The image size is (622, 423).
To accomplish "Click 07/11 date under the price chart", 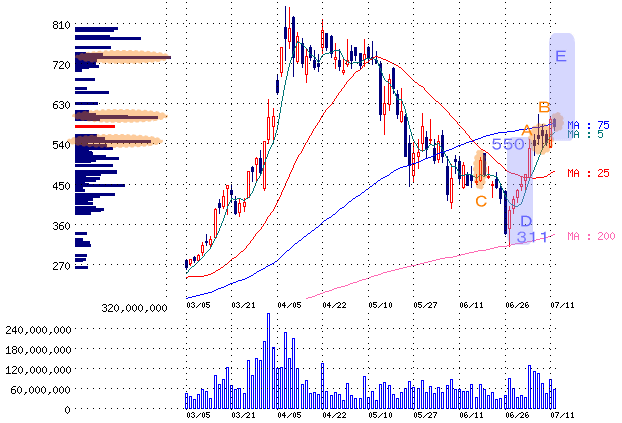I will [x=562, y=305].
